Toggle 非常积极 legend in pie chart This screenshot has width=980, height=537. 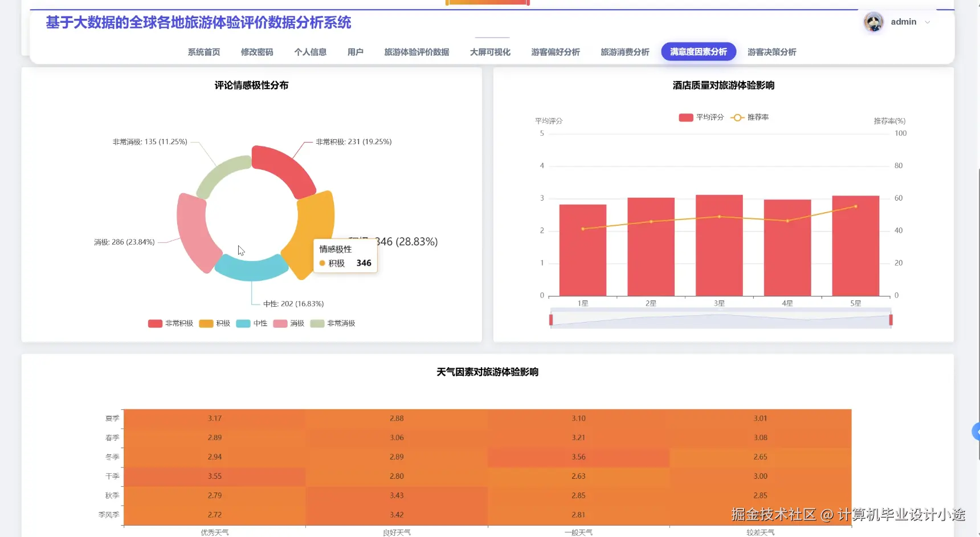pyautogui.click(x=170, y=323)
